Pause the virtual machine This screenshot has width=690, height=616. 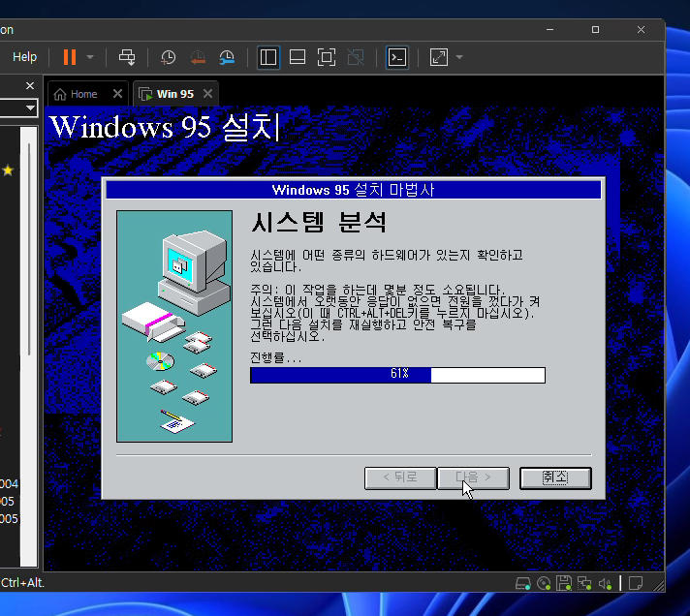[70, 57]
